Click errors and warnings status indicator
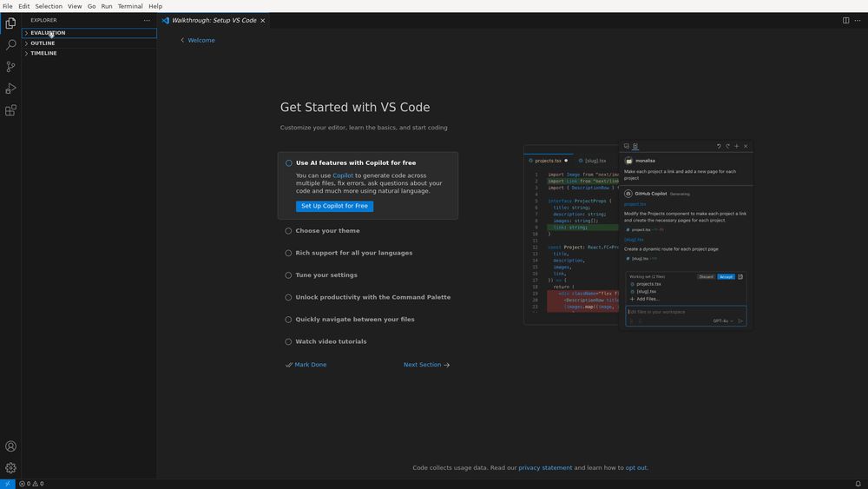The width and height of the screenshot is (868, 489). click(31, 484)
